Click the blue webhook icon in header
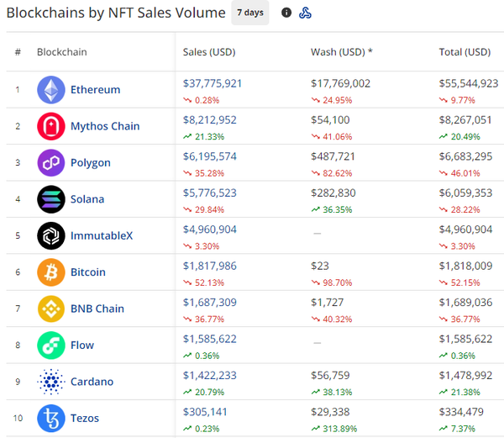 coord(306,13)
